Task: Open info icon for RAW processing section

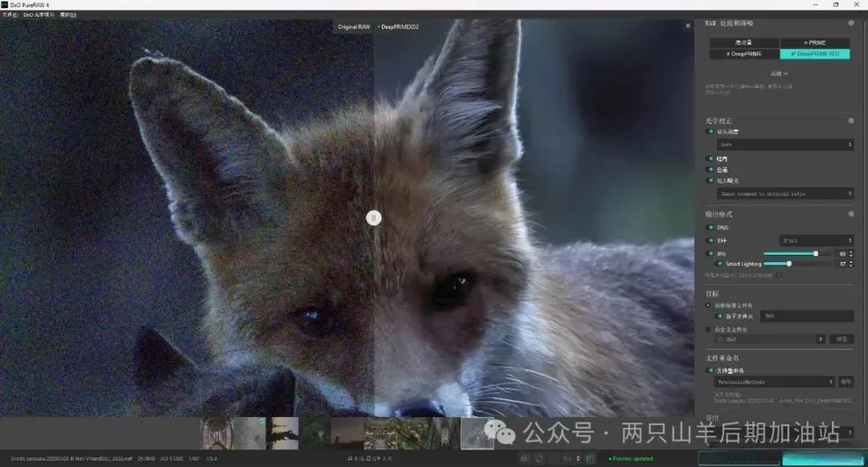Action: point(851,23)
